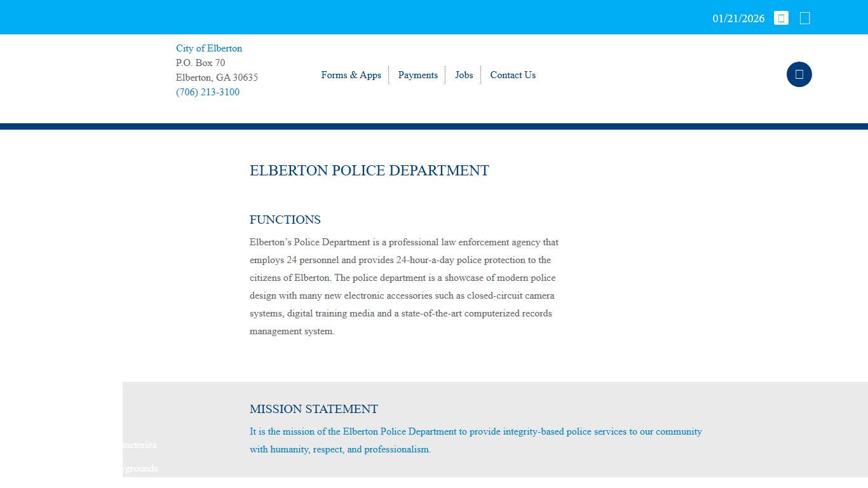Click the first social media icon in the top bar
Image resolution: width=868 pixels, height=488 pixels.
coord(781,17)
